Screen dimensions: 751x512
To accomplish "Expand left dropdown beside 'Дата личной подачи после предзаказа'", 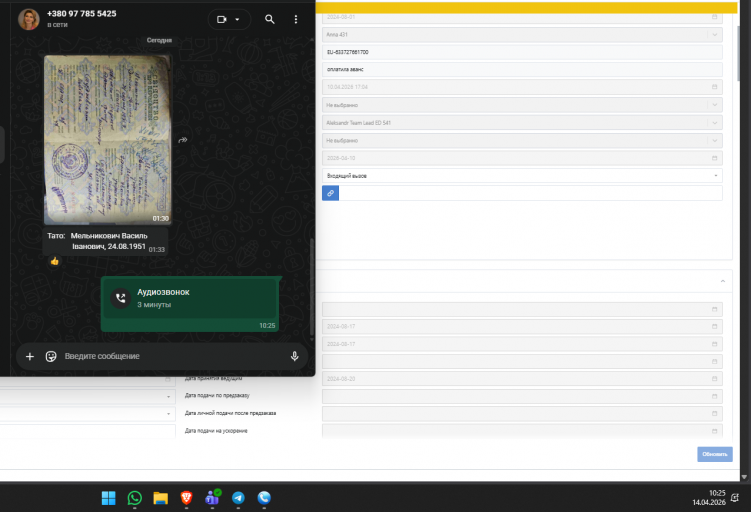I will [x=168, y=414].
